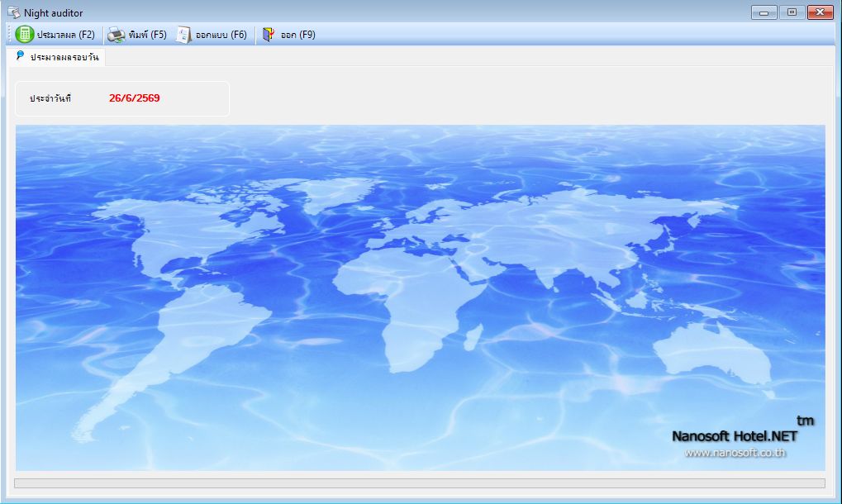Click the Nanosoft Hotel.NET logo text
This screenshot has width=842, height=504.
click(735, 435)
